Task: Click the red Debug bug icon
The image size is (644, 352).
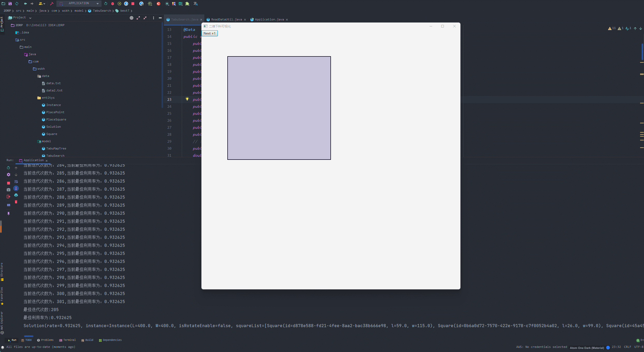Action: (112, 4)
